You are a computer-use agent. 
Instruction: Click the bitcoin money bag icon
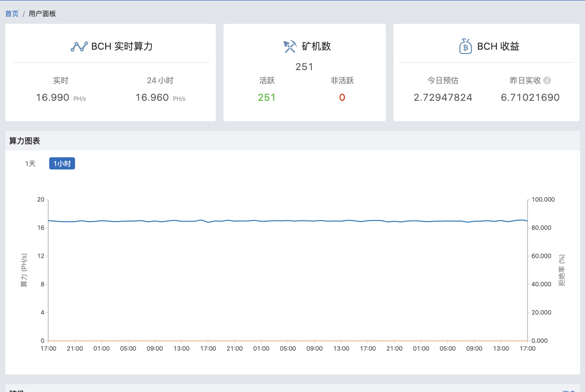(466, 46)
